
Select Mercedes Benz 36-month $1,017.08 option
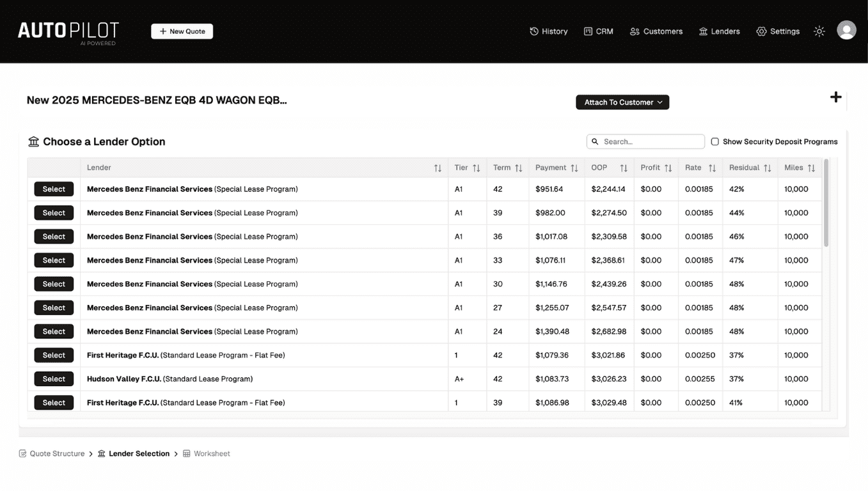click(54, 237)
